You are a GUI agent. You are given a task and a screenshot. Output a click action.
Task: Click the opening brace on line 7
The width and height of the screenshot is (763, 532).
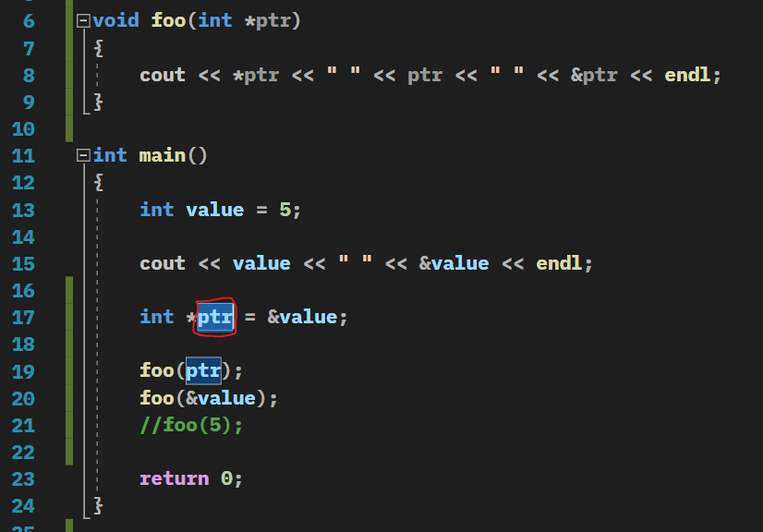(x=98, y=48)
